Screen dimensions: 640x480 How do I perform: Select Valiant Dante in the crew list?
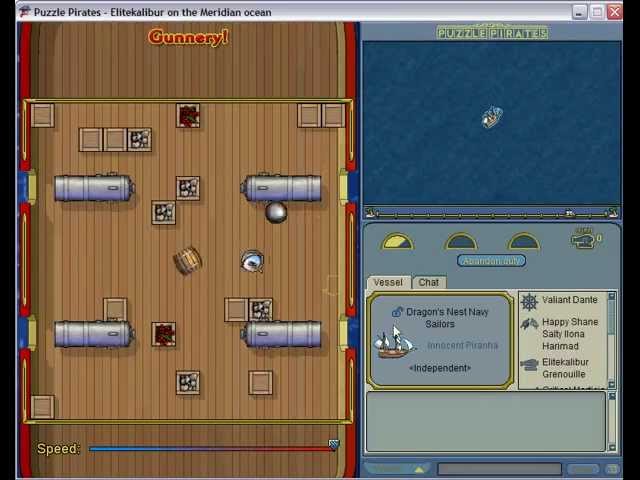[x=569, y=300]
